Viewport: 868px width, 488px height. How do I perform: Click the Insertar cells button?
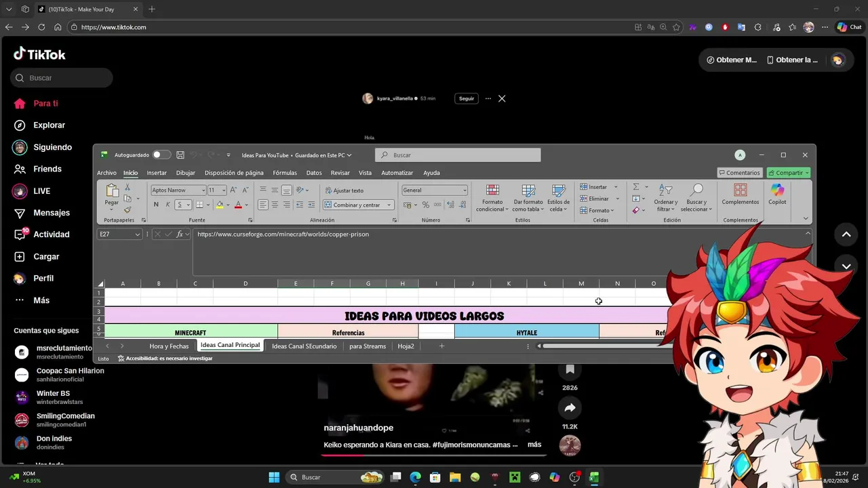(x=594, y=187)
